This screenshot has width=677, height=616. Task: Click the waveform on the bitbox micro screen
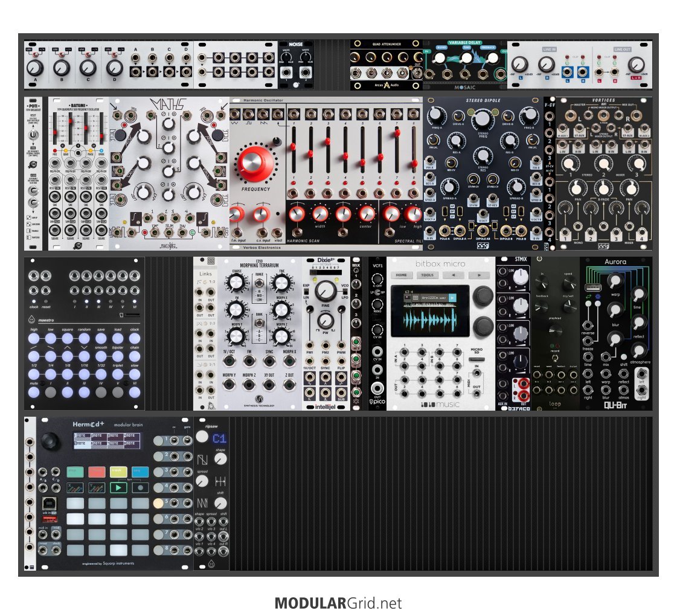429,320
